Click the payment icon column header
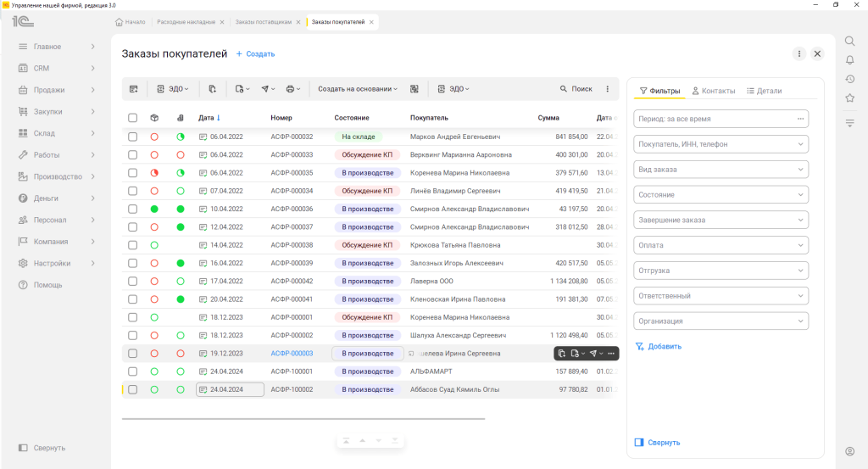 pyautogui.click(x=181, y=118)
